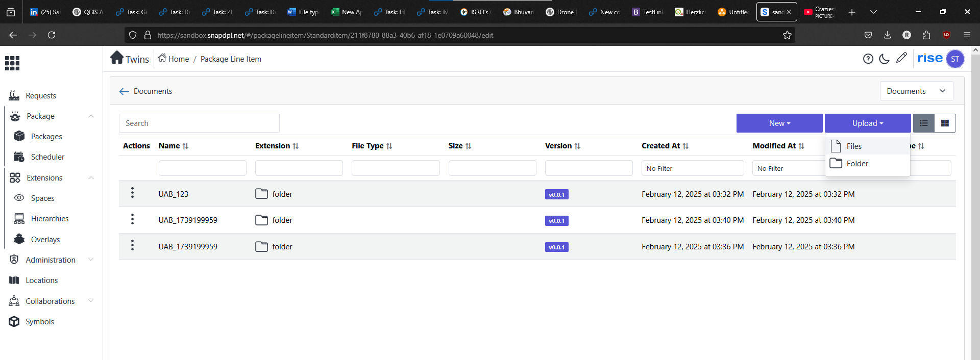Reload the browser page
This screenshot has height=360, width=980.
pyautogui.click(x=52, y=35)
